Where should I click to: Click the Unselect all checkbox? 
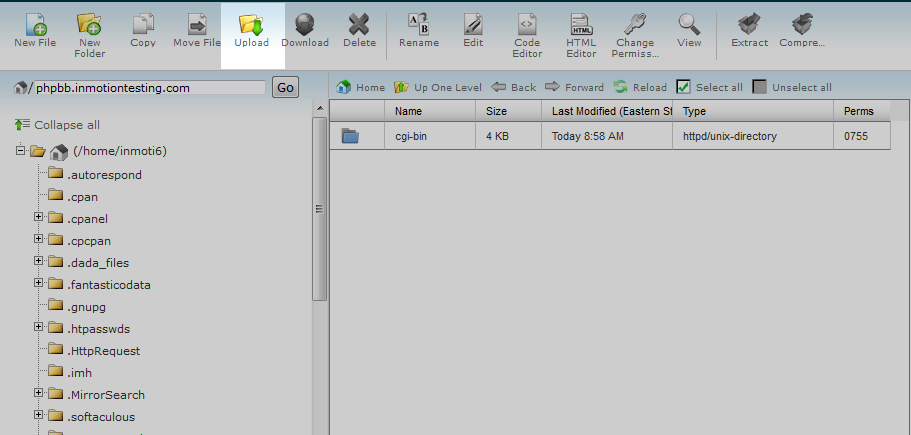759,87
